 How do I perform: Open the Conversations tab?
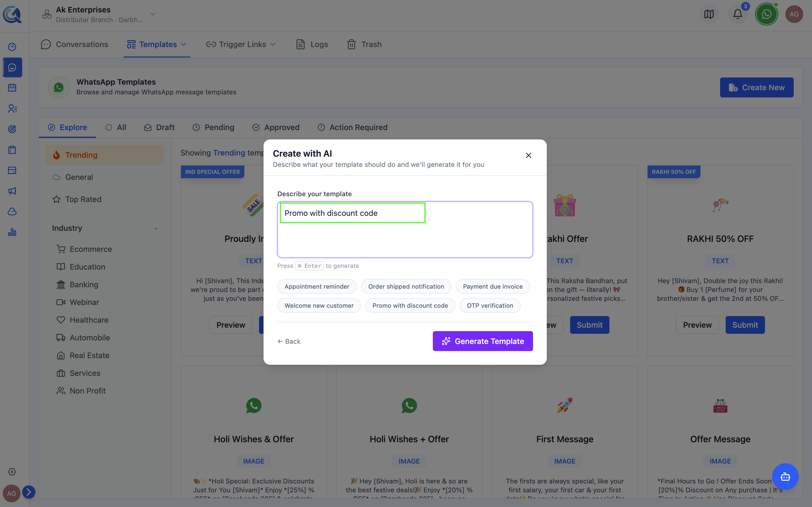(x=74, y=44)
